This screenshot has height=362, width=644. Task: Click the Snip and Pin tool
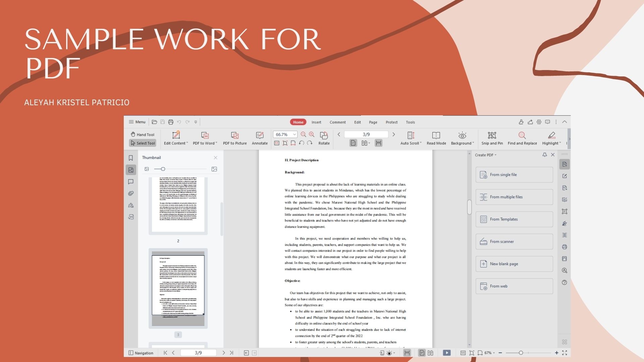492,138
